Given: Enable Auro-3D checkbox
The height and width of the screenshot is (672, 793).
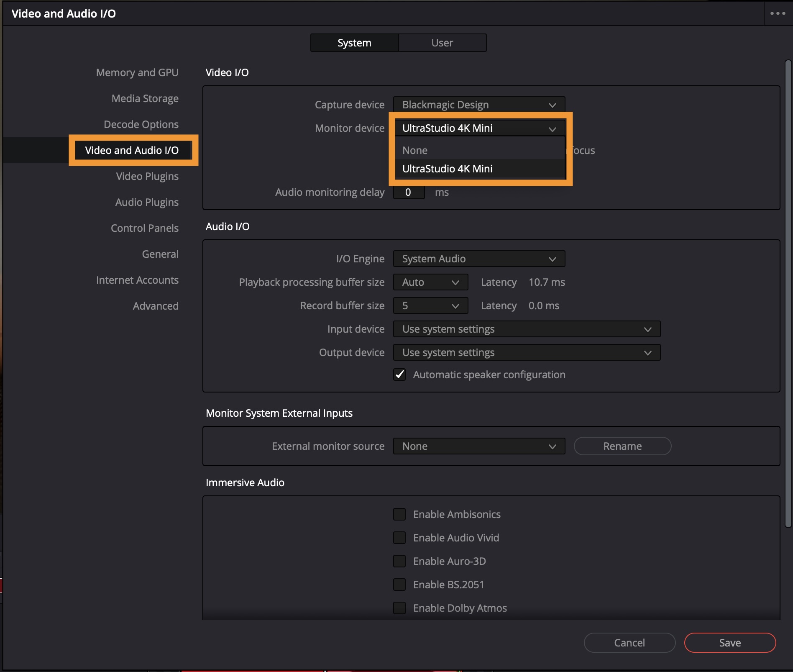Looking at the screenshot, I should 399,561.
